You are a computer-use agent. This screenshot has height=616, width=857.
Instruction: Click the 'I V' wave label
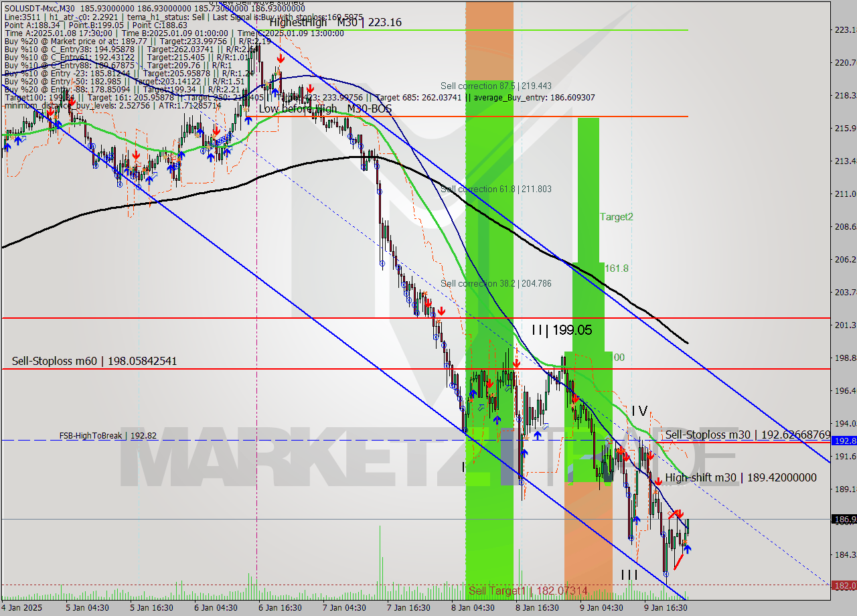[x=639, y=410]
